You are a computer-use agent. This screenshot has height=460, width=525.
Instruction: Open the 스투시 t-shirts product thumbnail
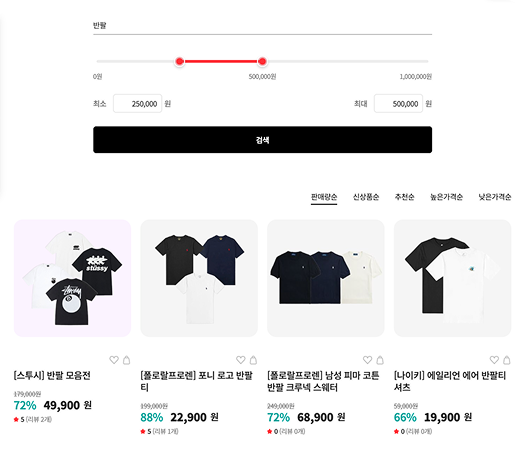[72, 278]
